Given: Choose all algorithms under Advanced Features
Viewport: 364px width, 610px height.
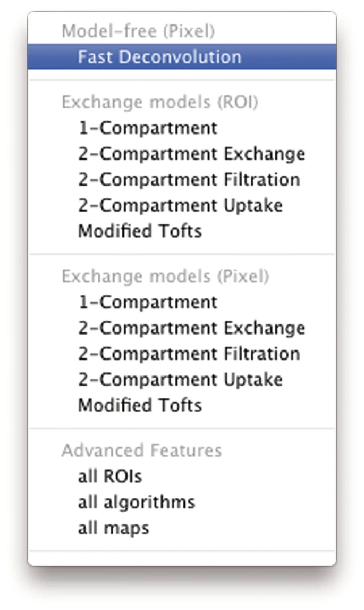Looking at the screenshot, I should (x=137, y=502).
